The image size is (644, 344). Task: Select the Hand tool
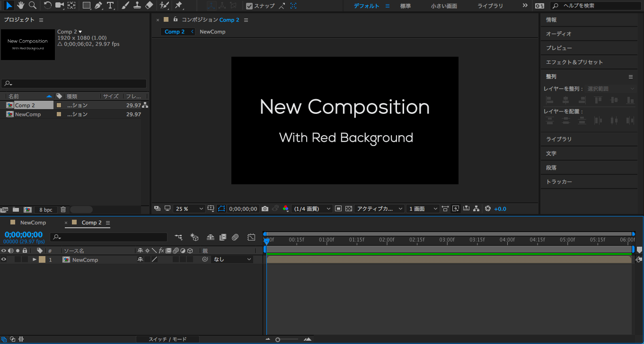(21, 6)
